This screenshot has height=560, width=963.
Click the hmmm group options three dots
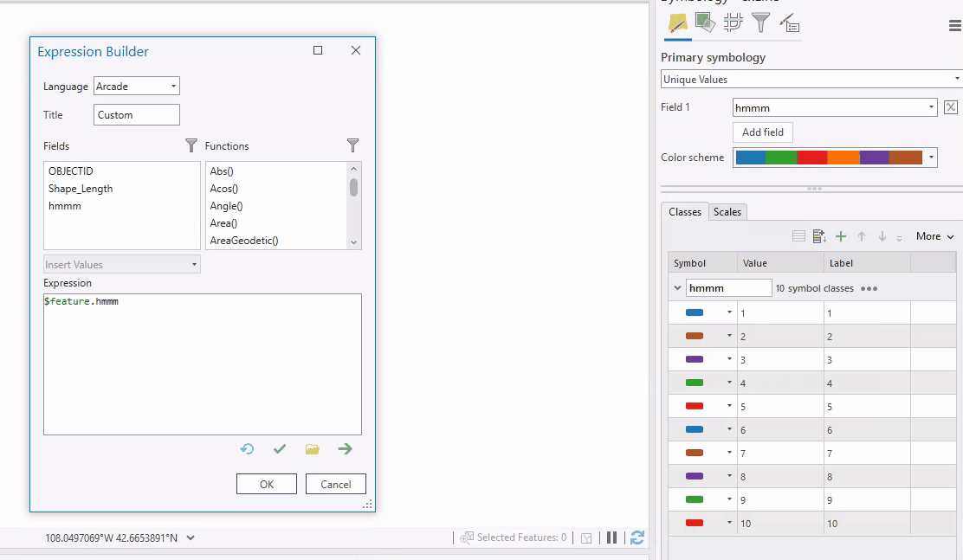(x=869, y=288)
